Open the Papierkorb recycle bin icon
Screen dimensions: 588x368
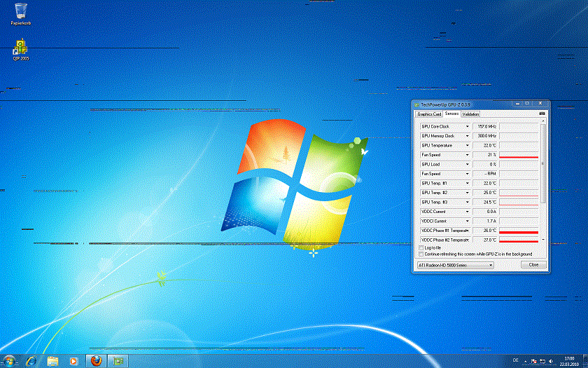20,14
